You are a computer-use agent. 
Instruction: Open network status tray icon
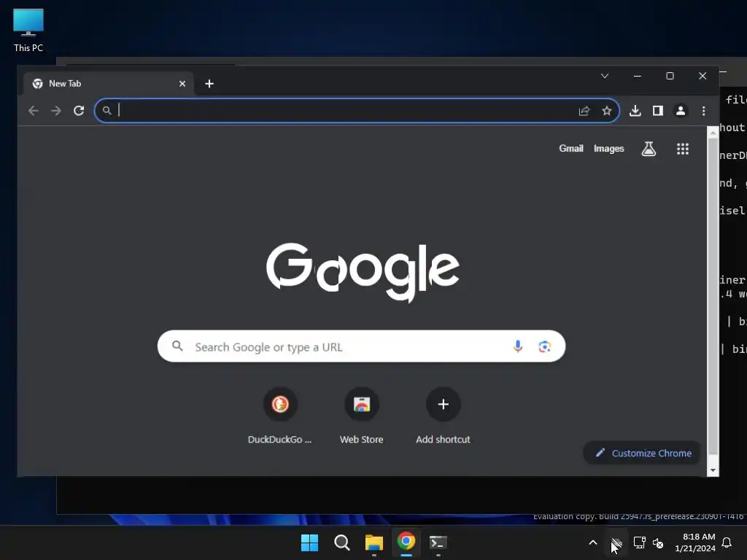tap(639, 542)
